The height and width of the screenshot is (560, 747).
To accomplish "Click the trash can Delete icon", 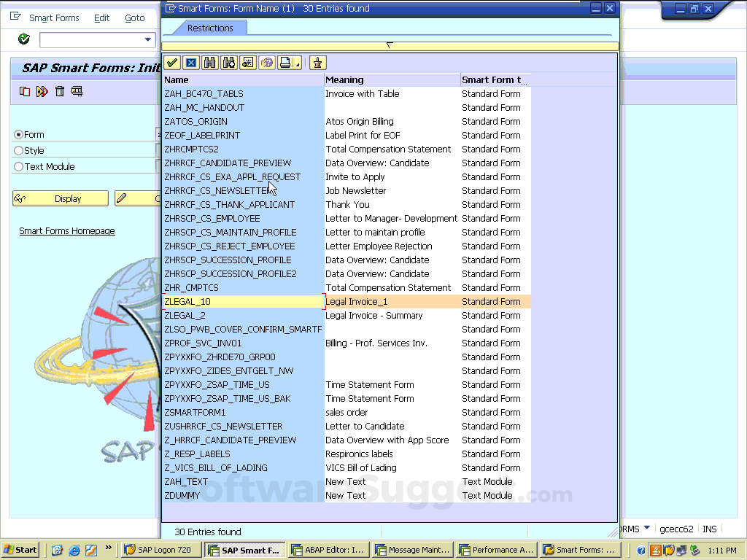I will [60, 91].
